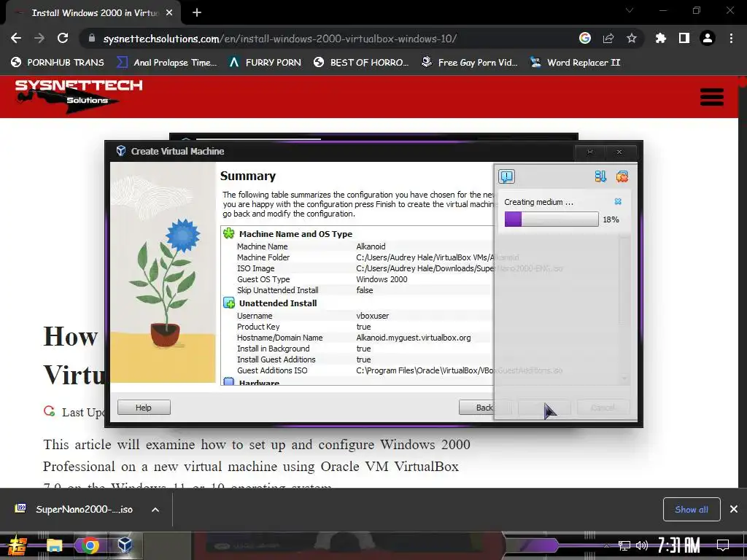Close the Install Windows 2000 tab

click(169, 13)
